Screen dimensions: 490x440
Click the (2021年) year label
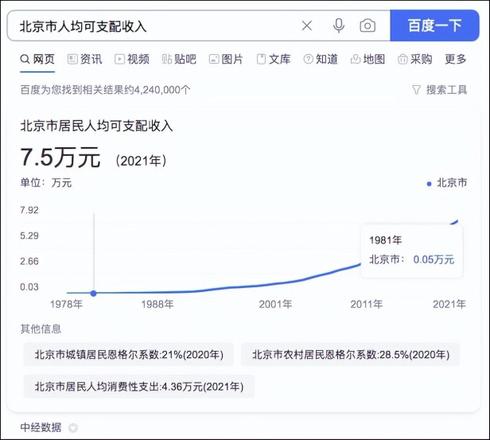pos(141,161)
